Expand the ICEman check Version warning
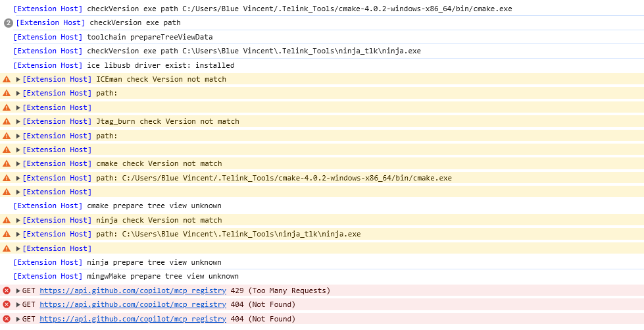This screenshot has width=644, height=330. 18,79
